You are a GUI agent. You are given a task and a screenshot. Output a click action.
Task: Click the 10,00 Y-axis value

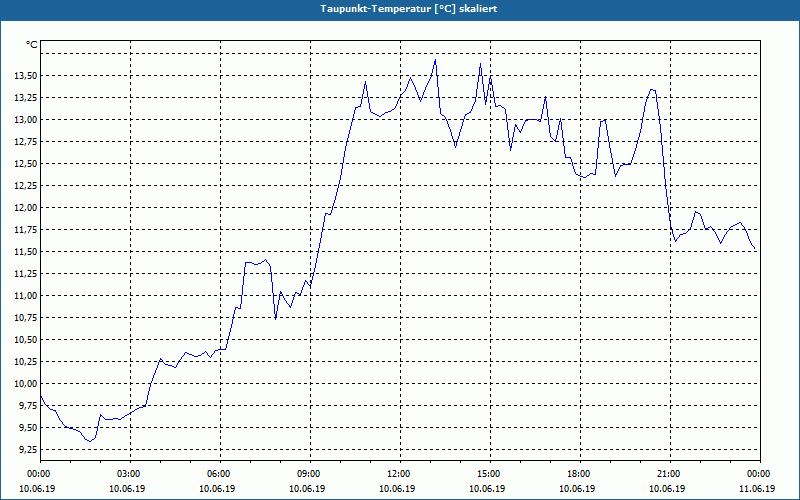point(26,383)
